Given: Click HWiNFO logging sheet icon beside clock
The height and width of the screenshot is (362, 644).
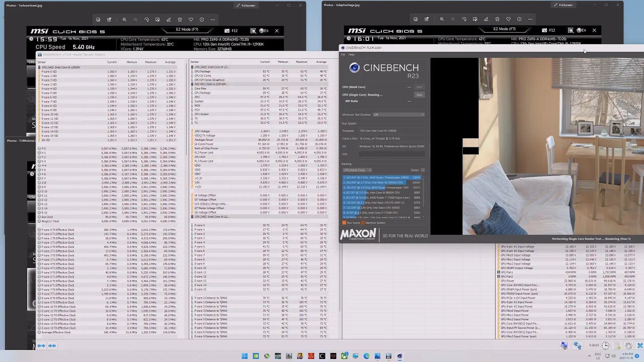Looking at the screenshot, I should coord(617,346).
